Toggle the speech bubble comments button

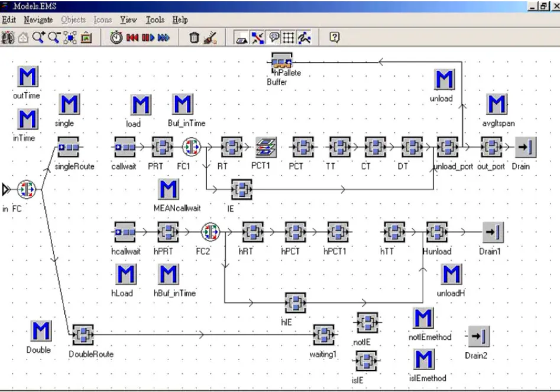[x=274, y=37]
